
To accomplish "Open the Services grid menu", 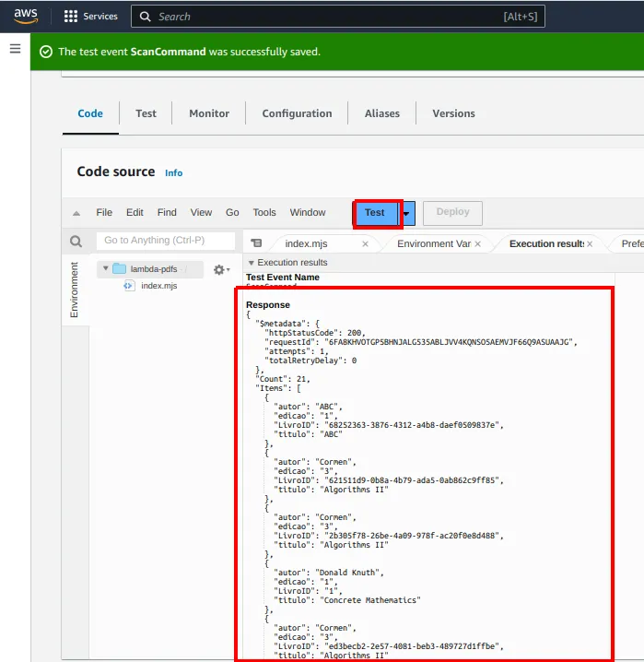I will (90, 16).
